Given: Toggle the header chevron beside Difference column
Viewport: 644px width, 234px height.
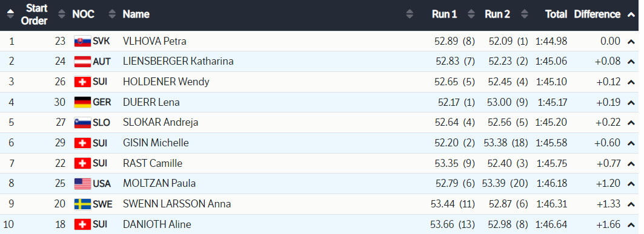Looking at the screenshot, I should pyautogui.click(x=631, y=15).
